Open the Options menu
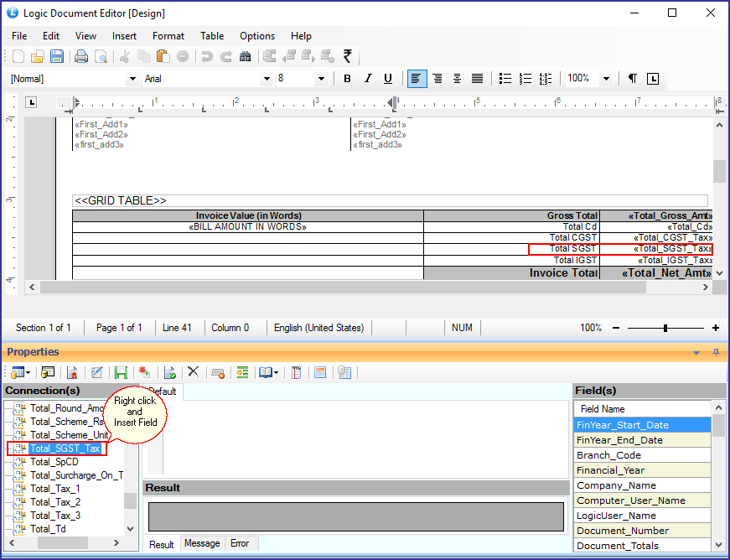The image size is (730, 560). 257,36
